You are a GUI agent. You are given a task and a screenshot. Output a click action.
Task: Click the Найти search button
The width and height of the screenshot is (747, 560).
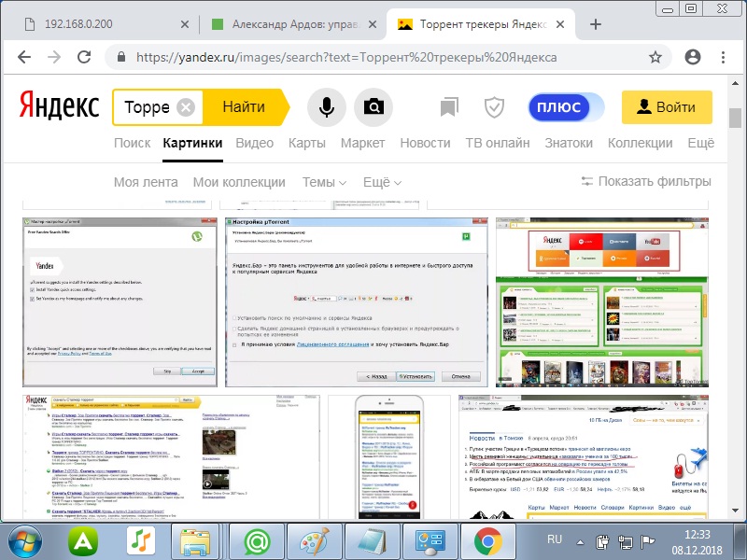[244, 107]
